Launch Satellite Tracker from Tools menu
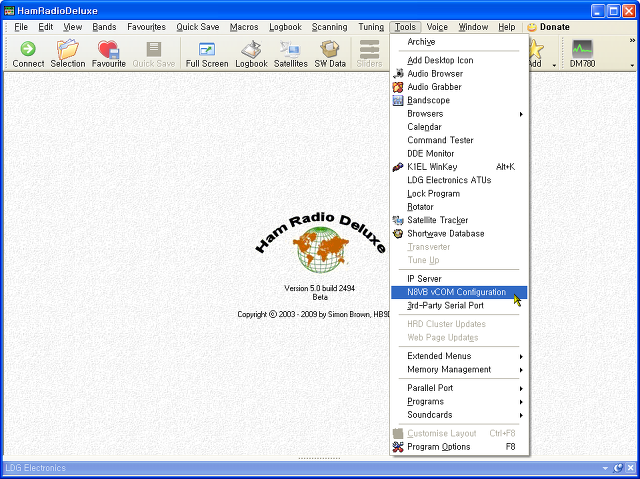Screen dimensions: 640x479 click(459, 220)
